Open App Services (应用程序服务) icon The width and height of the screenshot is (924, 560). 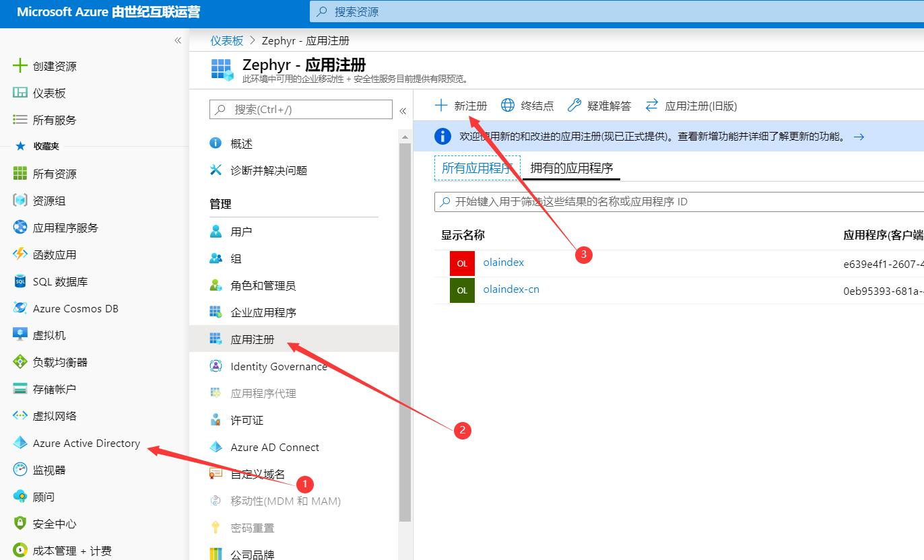pos(20,228)
